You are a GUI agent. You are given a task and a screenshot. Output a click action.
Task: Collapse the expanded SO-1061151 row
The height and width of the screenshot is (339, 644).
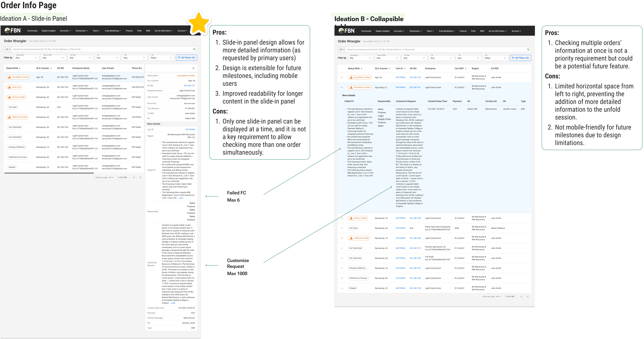coord(342,87)
